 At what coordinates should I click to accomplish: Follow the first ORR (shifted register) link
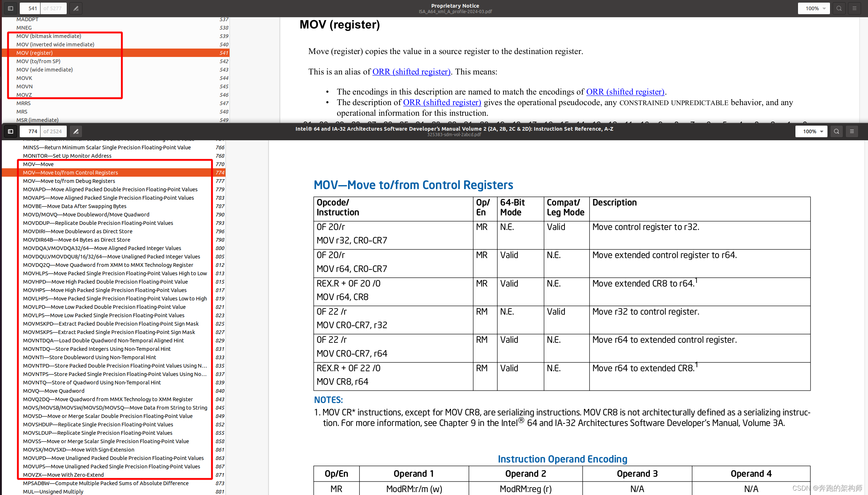click(x=411, y=72)
